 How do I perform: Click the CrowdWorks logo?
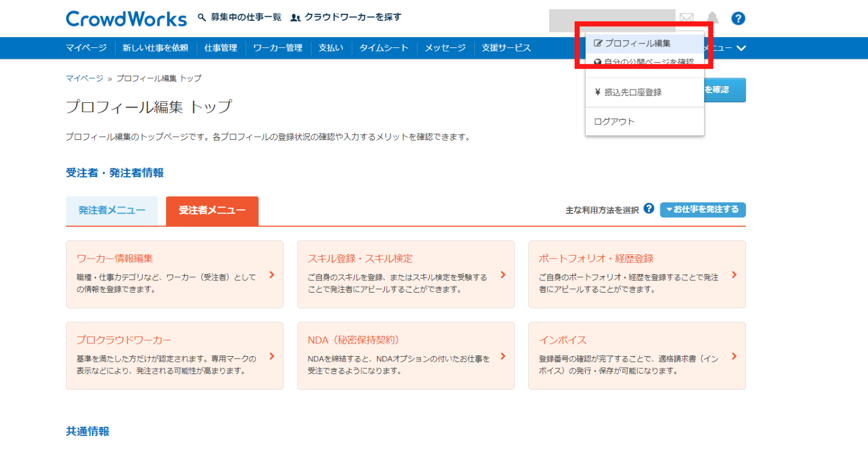[x=126, y=19]
